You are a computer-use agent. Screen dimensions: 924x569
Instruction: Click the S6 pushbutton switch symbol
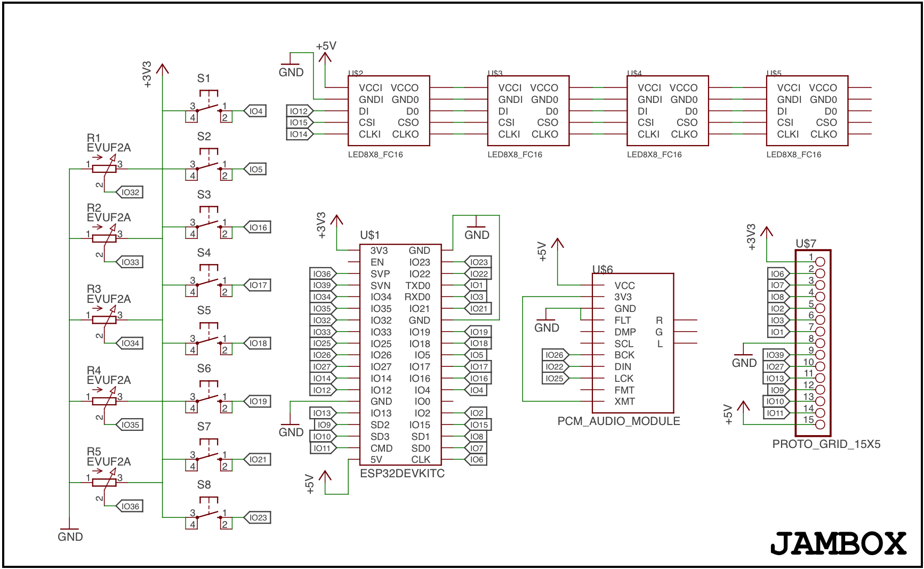(208, 397)
